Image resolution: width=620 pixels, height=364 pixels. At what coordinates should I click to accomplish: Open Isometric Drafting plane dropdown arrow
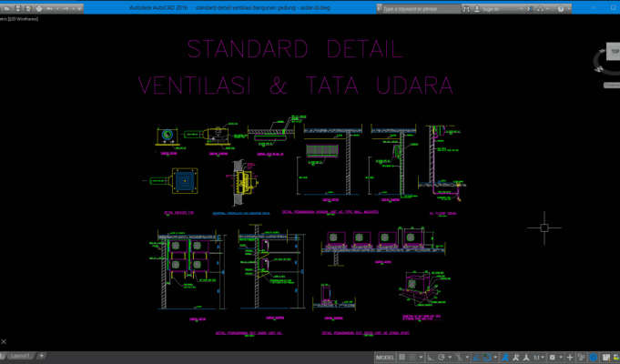click(x=467, y=358)
